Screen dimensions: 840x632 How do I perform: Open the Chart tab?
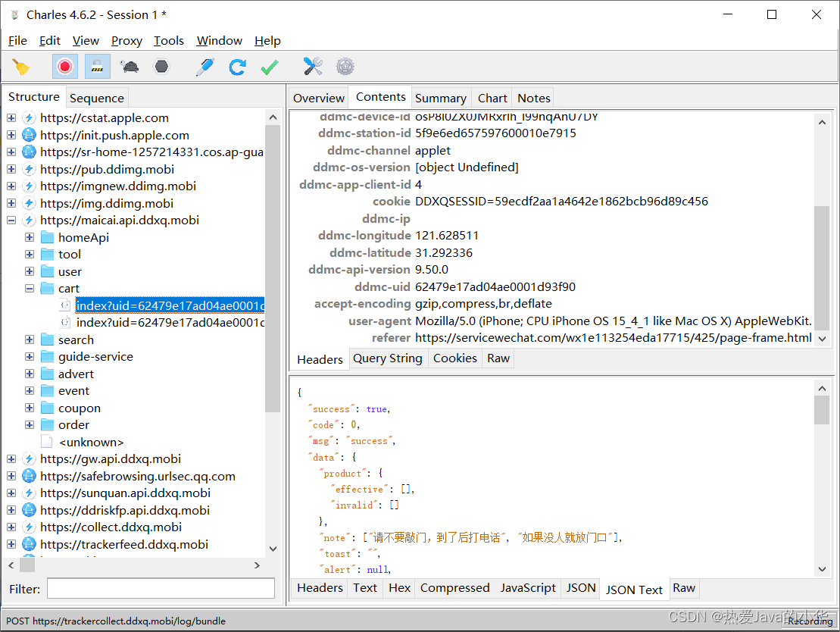point(492,98)
